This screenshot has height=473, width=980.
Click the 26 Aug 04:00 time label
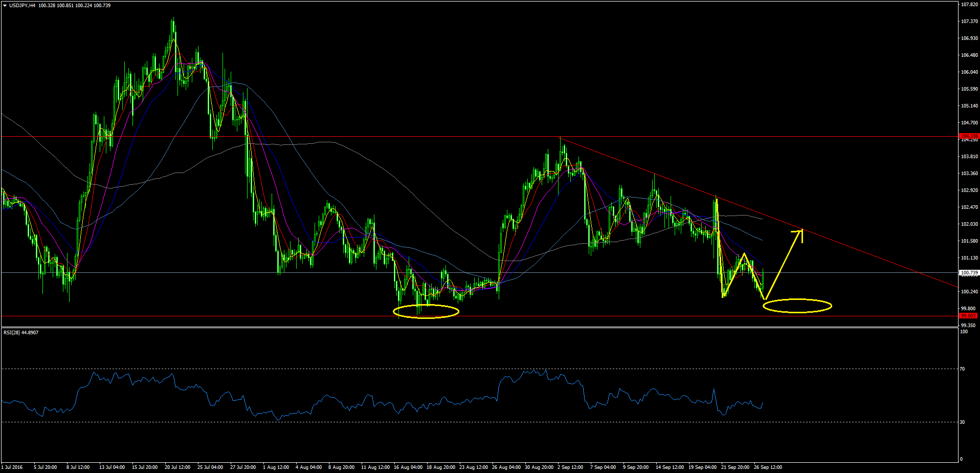tap(506, 467)
